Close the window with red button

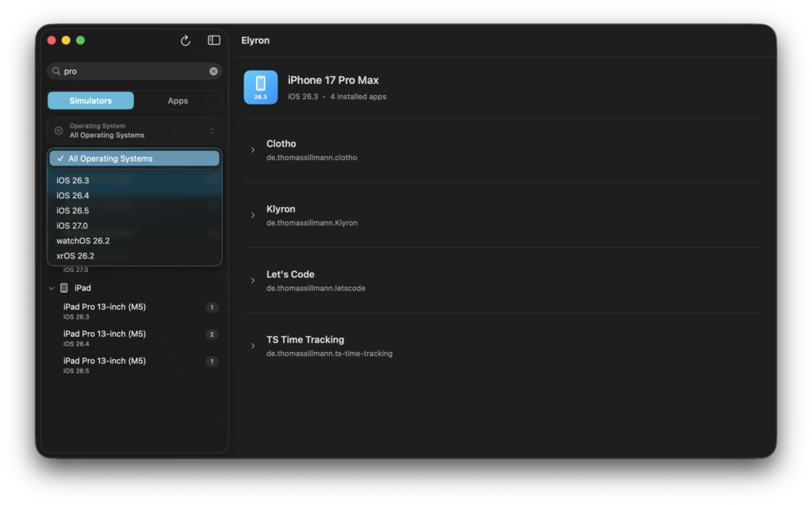point(52,40)
